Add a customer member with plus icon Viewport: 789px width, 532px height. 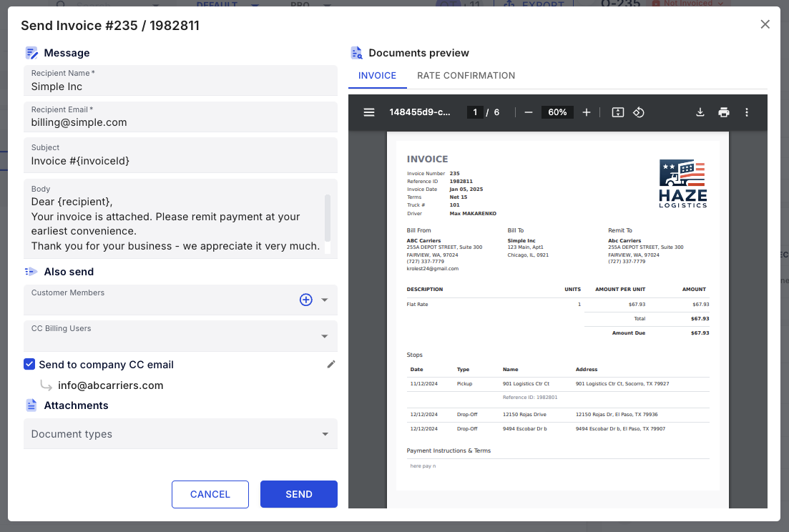(305, 300)
